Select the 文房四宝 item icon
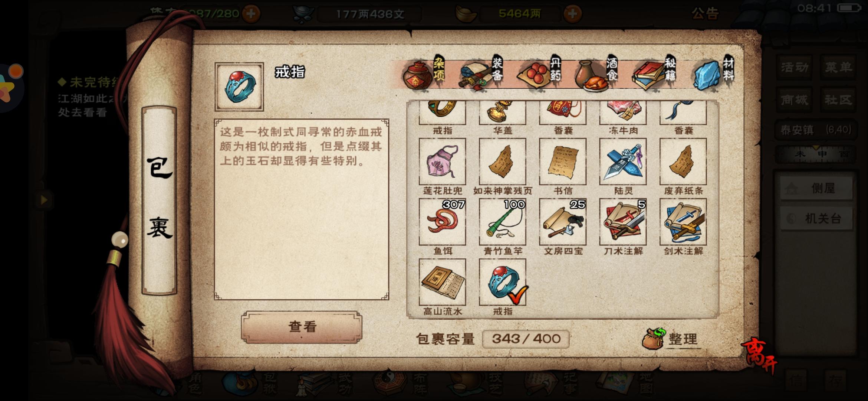The height and width of the screenshot is (401, 868). 563,222
